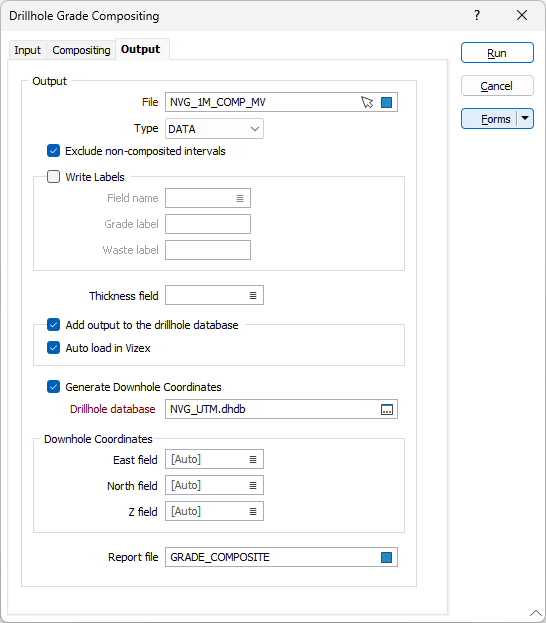Viewport: 546px width, 623px height.
Task: Close the Drillhole Grade Compositing dialog
Action: click(x=522, y=15)
